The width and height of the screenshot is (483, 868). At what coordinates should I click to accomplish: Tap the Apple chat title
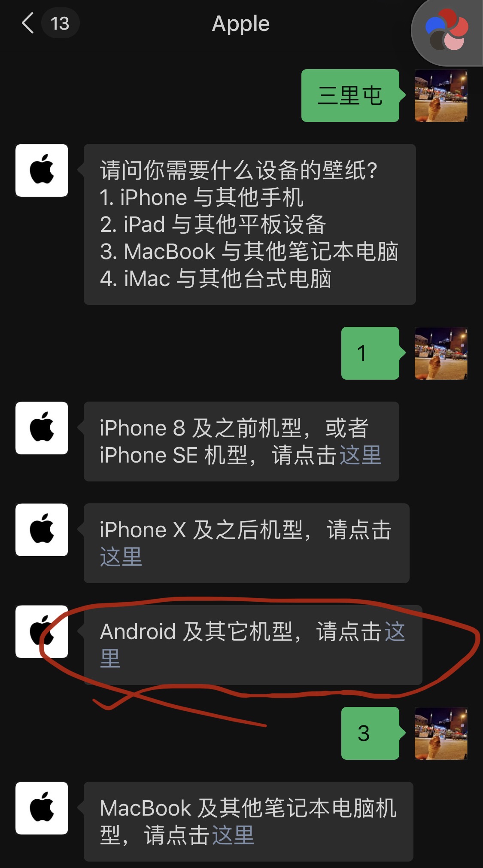coord(241,24)
